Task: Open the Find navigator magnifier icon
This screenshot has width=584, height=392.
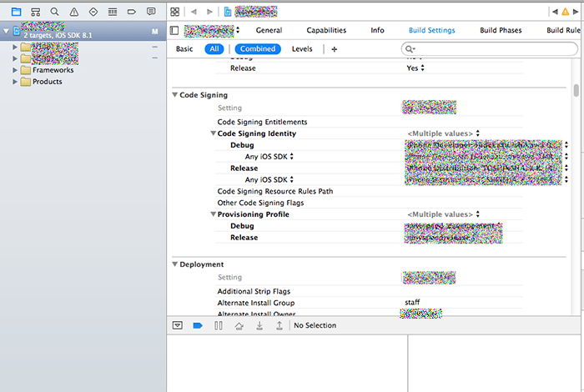Action: click(54, 12)
